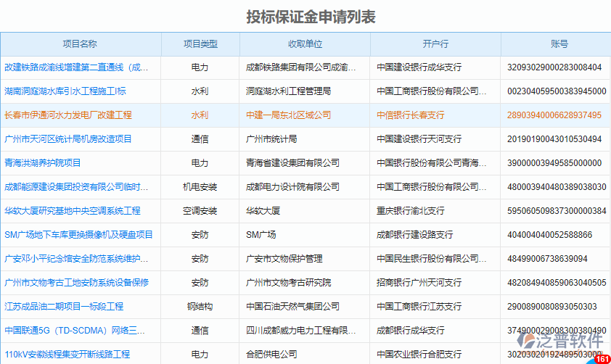Select account number 48000394048038903803 0
This screenshot has height=364, width=611.
pyautogui.click(x=557, y=187)
